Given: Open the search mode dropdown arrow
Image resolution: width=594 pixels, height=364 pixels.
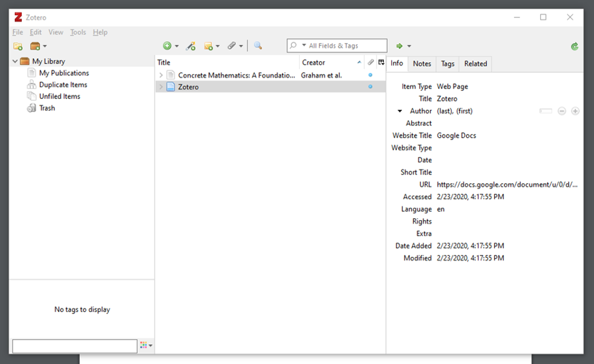Looking at the screenshot, I should click(304, 45).
